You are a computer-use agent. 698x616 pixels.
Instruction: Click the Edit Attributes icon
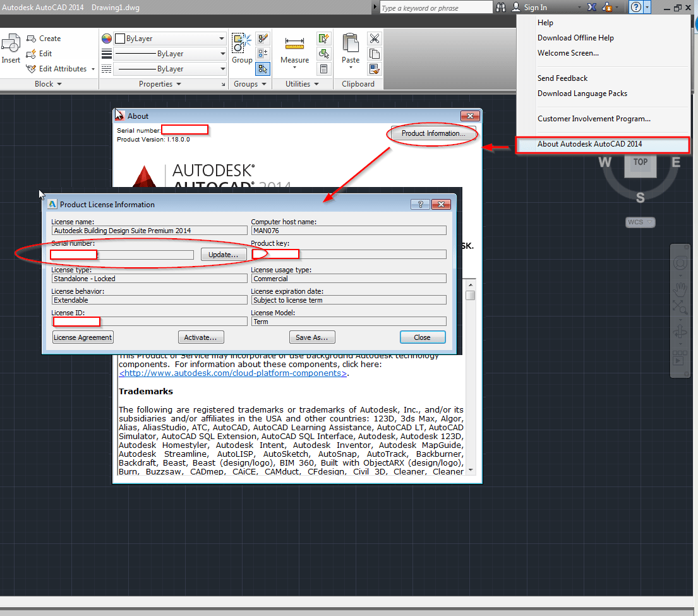point(31,69)
